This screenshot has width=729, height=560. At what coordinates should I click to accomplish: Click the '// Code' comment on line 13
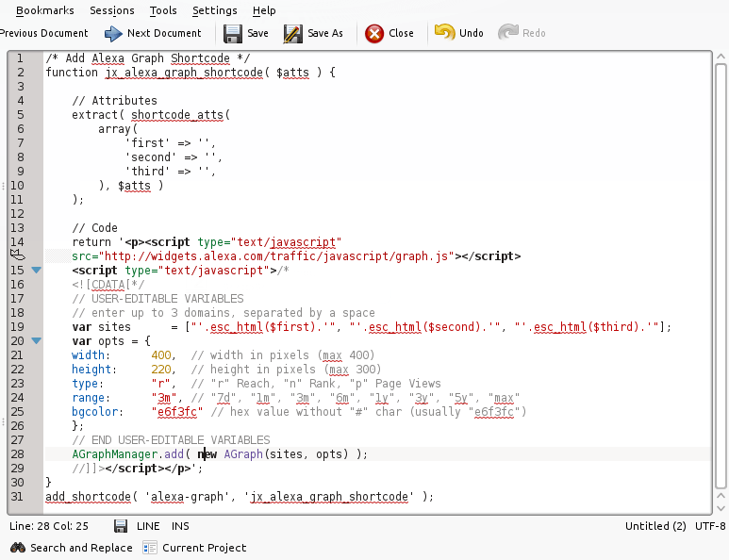[95, 228]
